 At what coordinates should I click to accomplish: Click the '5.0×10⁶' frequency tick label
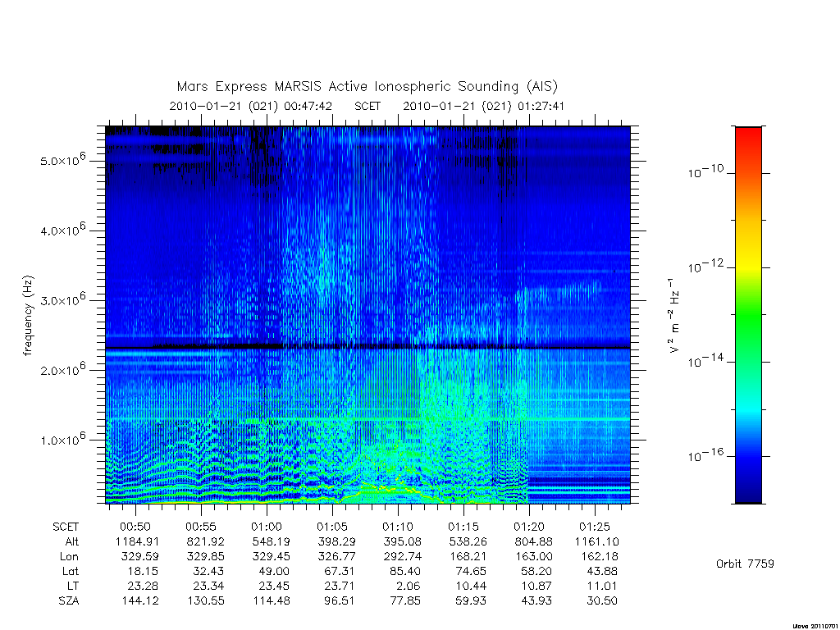pyautogui.click(x=62, y=160)
